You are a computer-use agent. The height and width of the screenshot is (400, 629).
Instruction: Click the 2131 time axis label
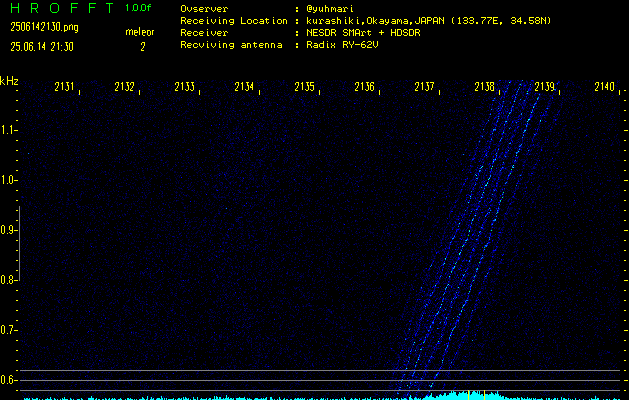[65, 87]
